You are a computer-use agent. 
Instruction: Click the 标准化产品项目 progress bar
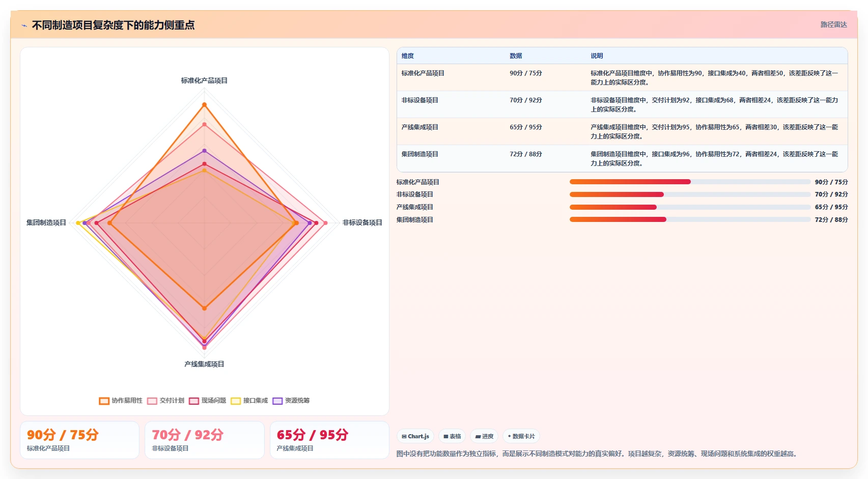(x=690, y=182)
